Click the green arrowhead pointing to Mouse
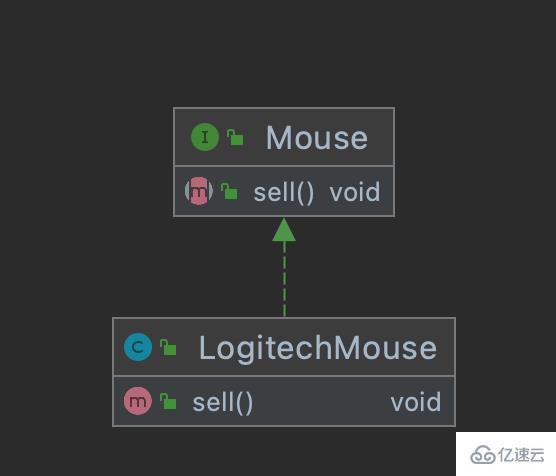 coord(284,229)
